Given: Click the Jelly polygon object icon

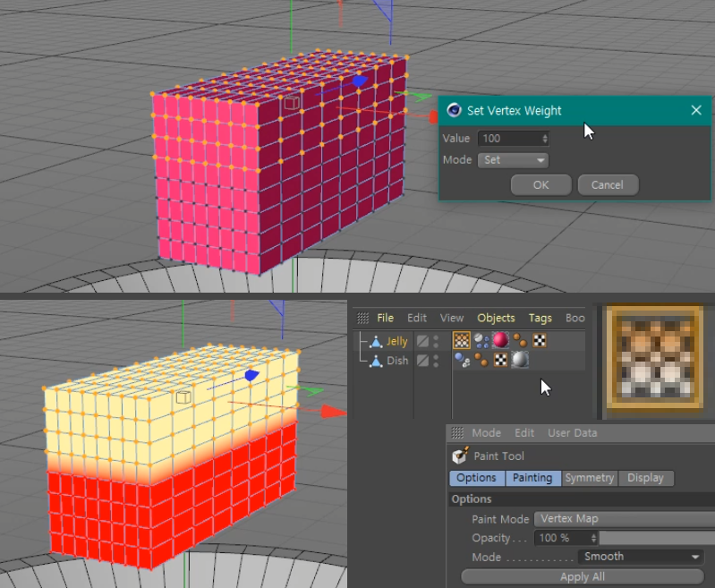Looking at the screenshot, I should point(376,342).
